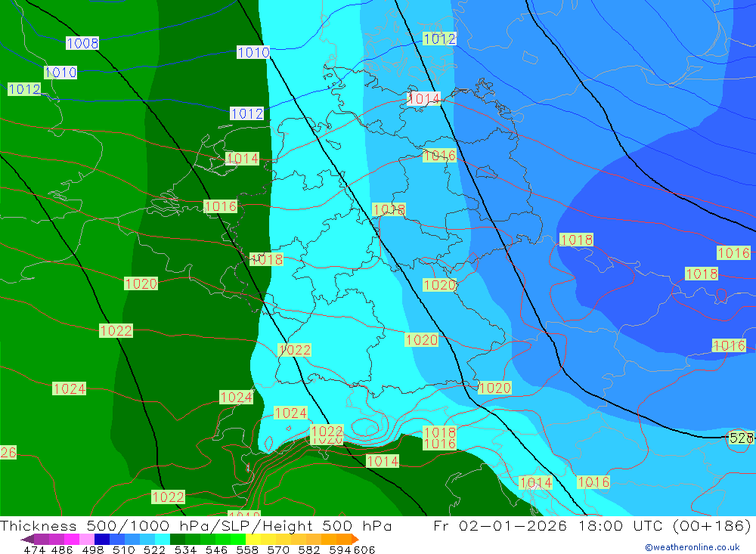Click the 498 legend value
Screen dimensions: 756x554
(92, 549)
